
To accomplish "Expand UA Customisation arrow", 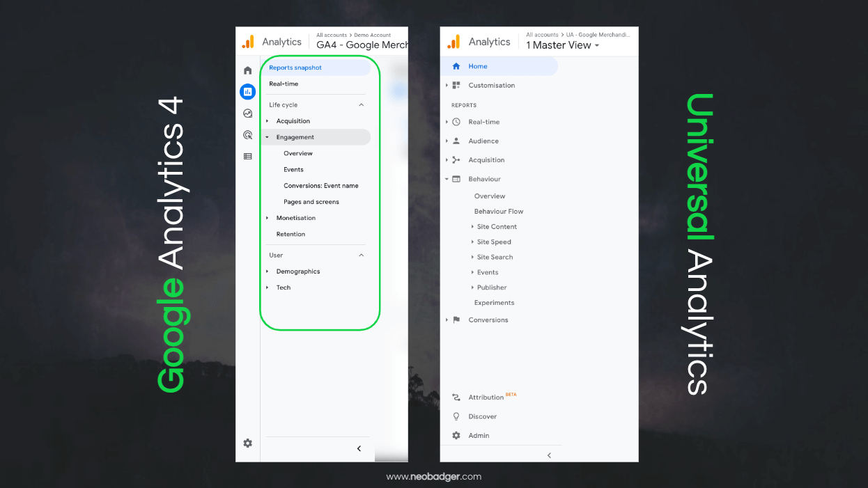I will click(447, 86).
